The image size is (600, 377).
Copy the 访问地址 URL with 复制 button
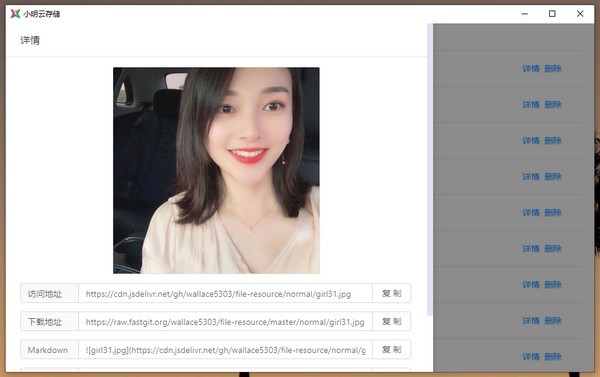pos(391,294)
